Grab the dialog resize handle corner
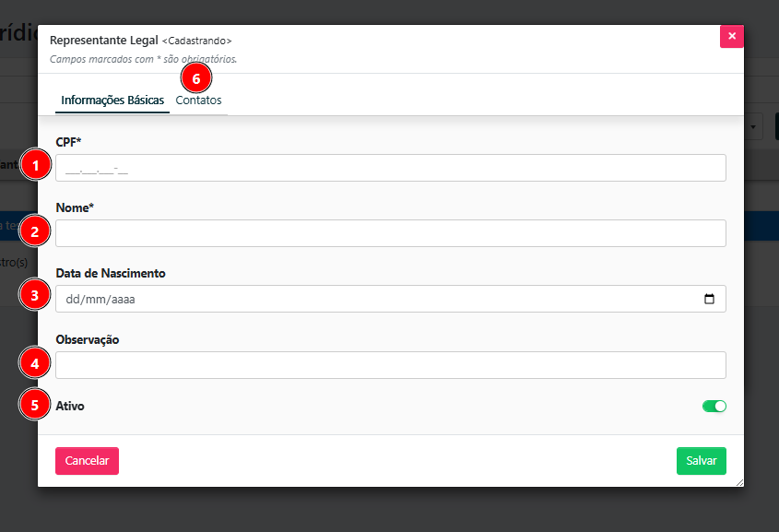The width and height of the screenshot is (779, 532). pyautogui.click(x=739, y=482)
